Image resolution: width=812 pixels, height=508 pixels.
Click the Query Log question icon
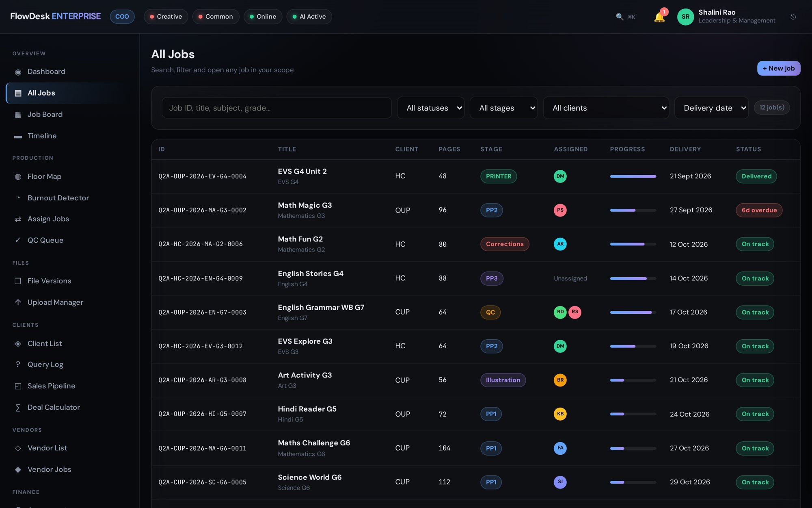[x=18, y=365]
